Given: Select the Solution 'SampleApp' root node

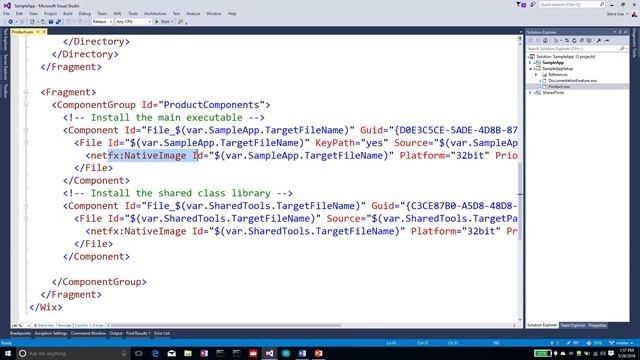Looking at the screenshot, I should (x=565, y=57).
